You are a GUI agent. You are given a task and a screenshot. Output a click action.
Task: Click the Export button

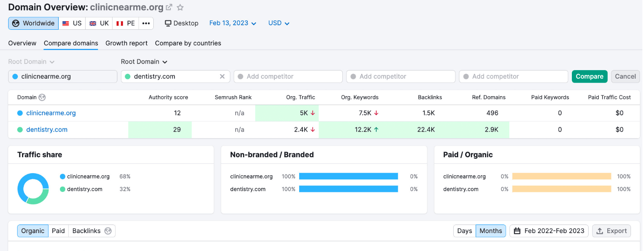click(611, 231)
